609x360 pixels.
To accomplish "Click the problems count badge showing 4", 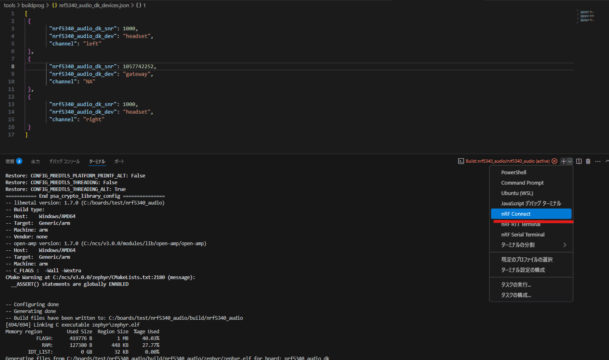I will [x=19, y=161].
